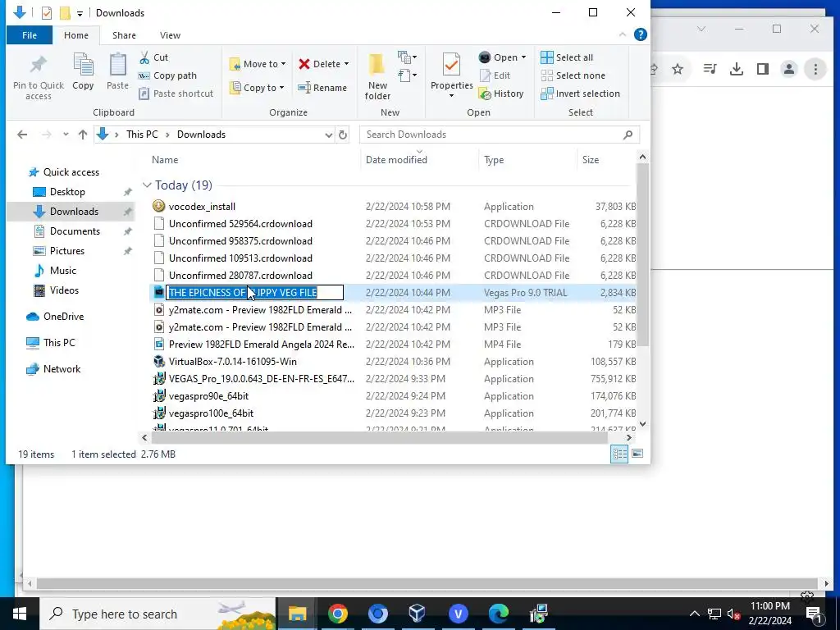Screen dimensions: 840x630
Task: Select vocodex_install file
Action: click(202, 207)
